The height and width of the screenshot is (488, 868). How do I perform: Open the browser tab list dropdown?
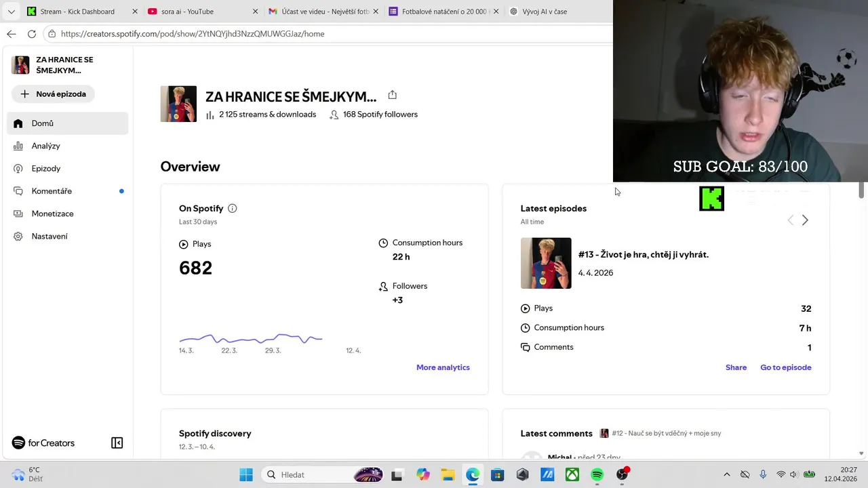[11, 12]
